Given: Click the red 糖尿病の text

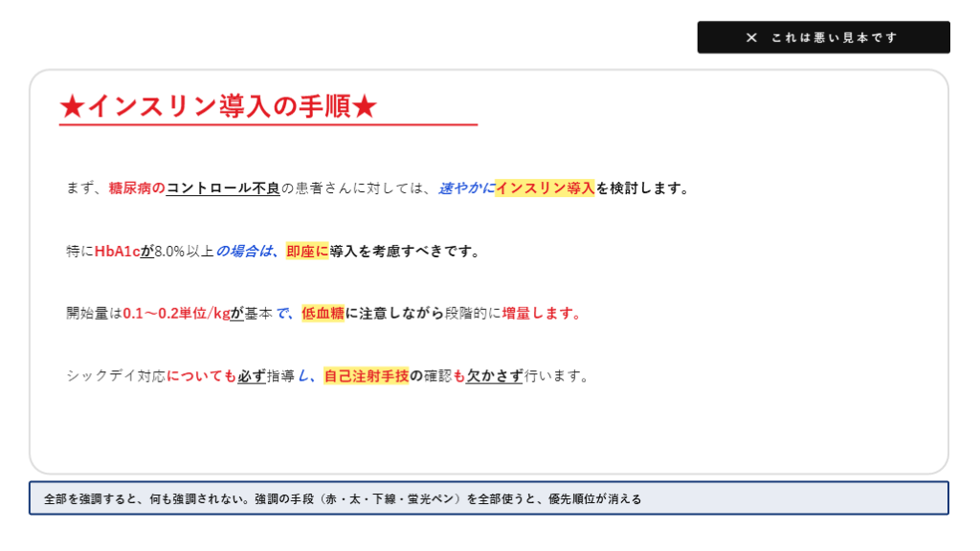Looking at the screenshot, I should pos(137,188).
